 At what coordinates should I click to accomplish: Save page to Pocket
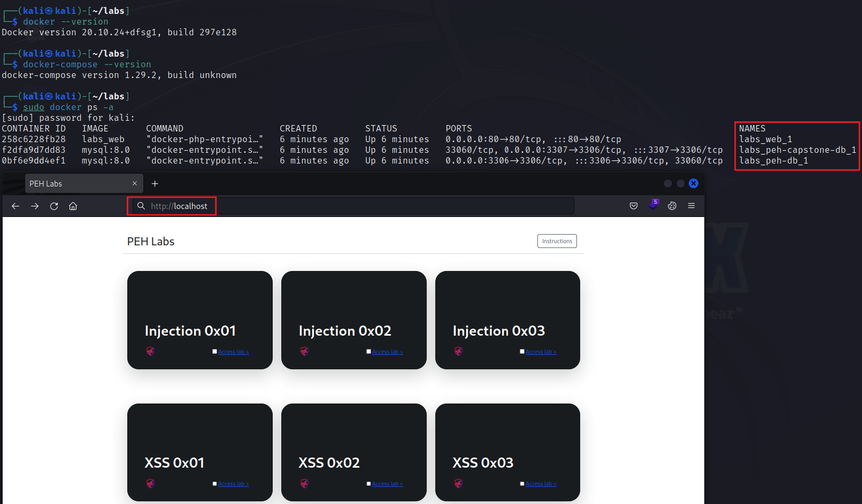[633, 205]
